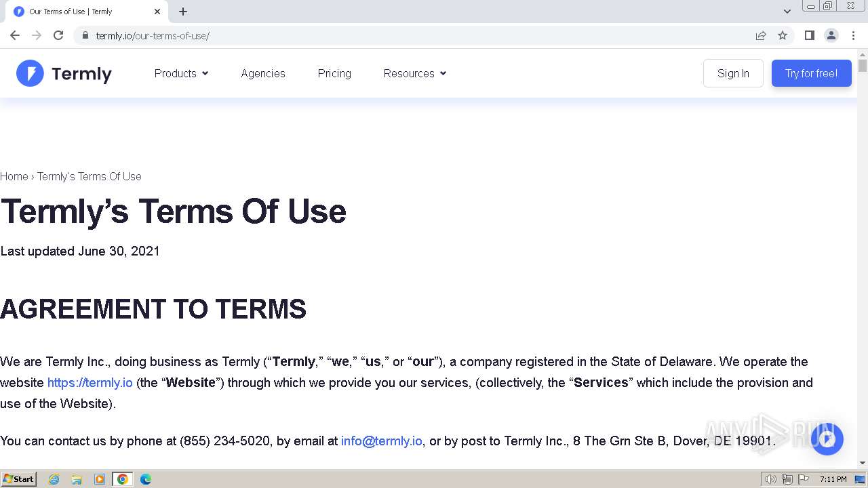Open the side panel icon
Viewport: 868px width, 488px height.
[x=810, y=35]
